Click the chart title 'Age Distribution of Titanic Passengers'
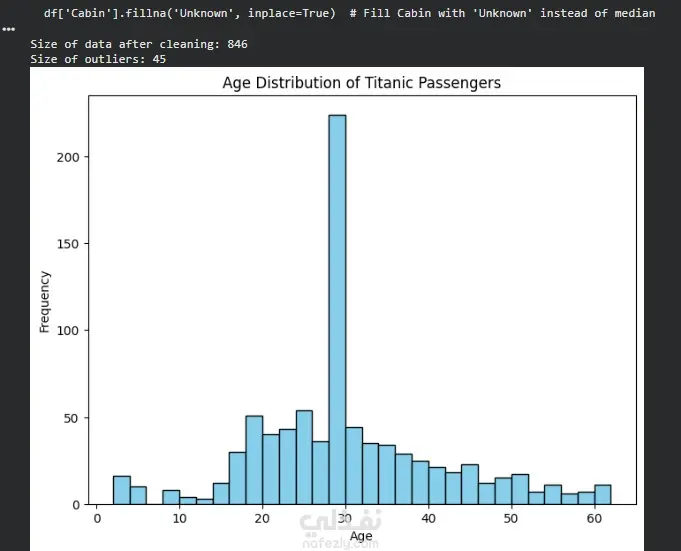The width and height of the screenshot is (681, 551). click(x=362, y=82)
